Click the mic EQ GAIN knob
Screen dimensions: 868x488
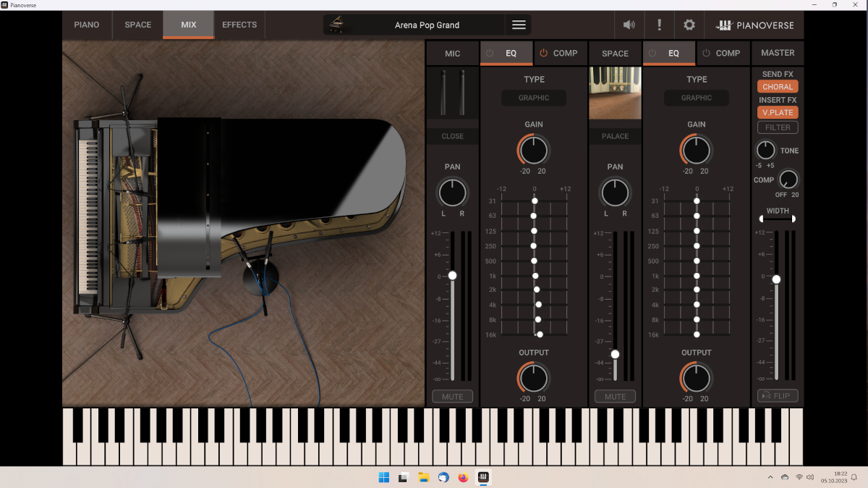coord(534,150)
